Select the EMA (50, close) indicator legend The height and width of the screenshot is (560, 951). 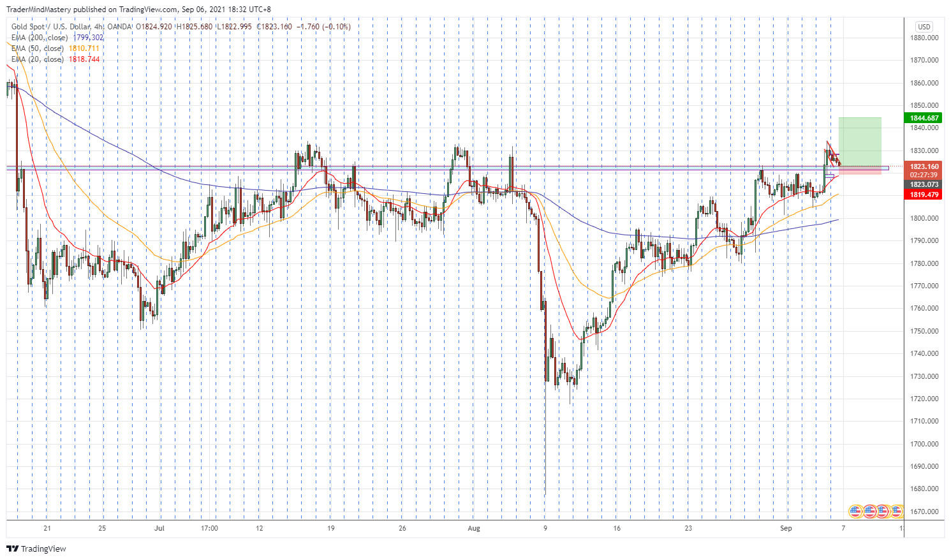38,48
